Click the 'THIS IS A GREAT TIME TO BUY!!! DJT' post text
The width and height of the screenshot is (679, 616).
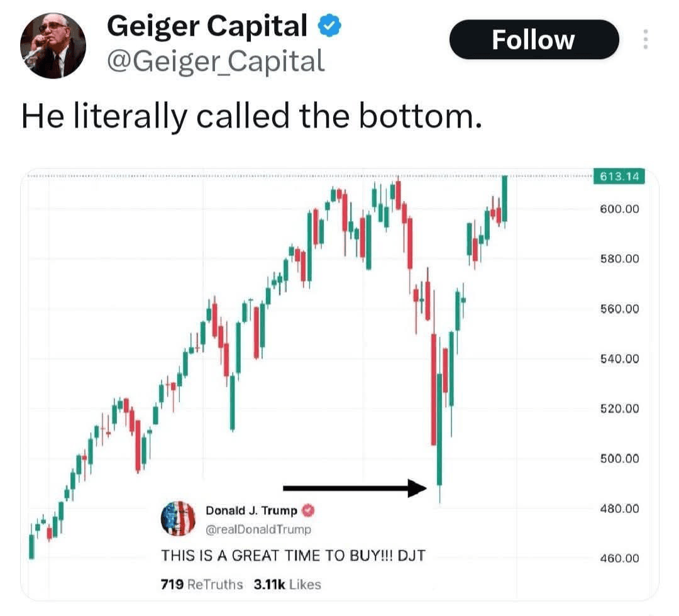[293, 556]
